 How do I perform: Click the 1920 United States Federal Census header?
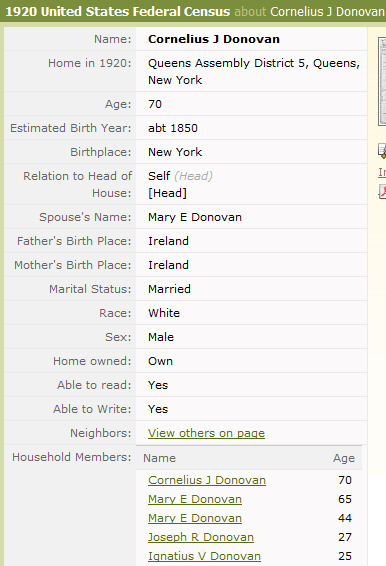[x=118, y=12]
